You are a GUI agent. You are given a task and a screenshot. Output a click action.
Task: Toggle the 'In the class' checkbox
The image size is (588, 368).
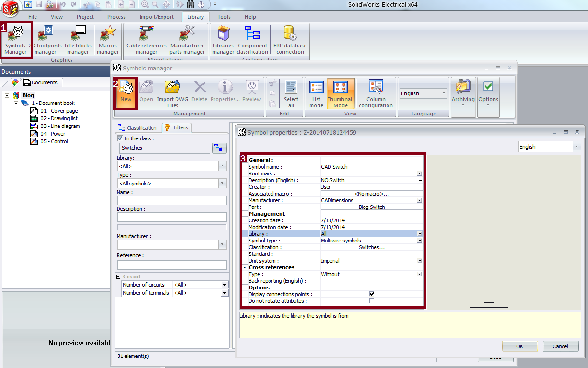[120, 138]
